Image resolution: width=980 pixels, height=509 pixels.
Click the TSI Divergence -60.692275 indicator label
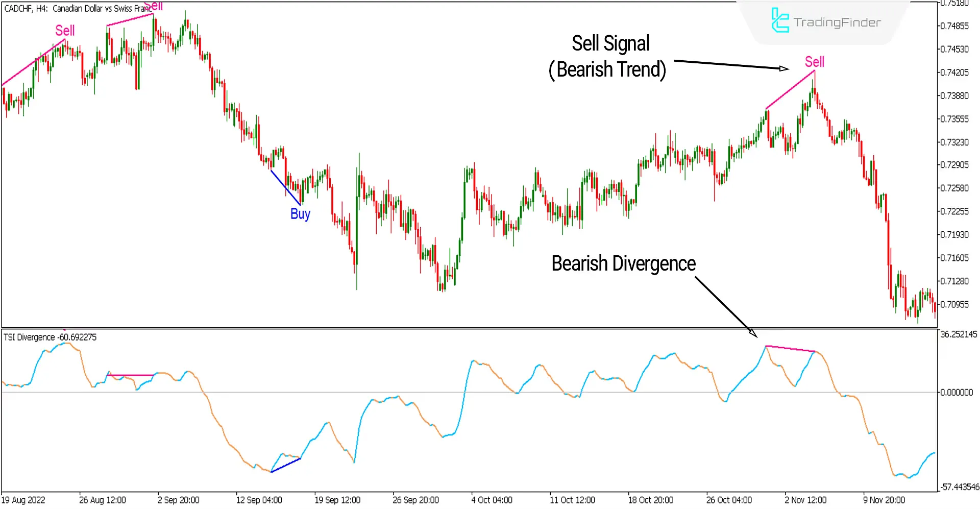48,337
